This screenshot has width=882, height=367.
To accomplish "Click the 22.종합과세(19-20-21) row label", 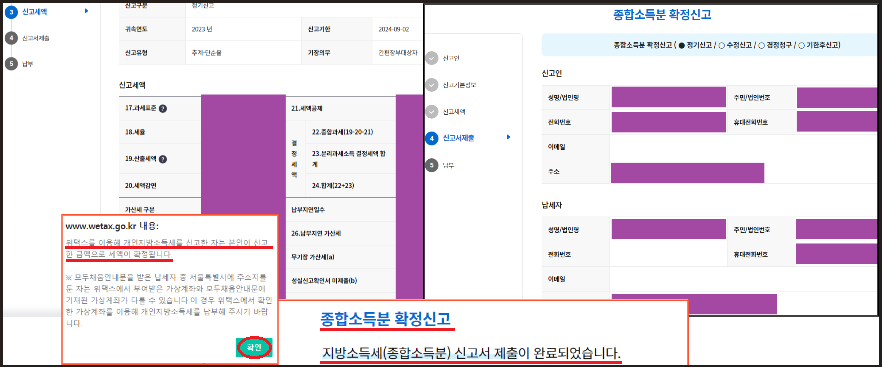I will click(x=343, y=132).
